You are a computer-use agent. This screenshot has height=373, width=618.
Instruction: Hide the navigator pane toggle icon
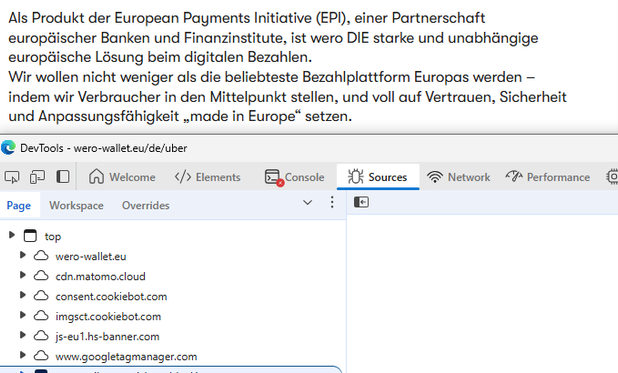361,202
